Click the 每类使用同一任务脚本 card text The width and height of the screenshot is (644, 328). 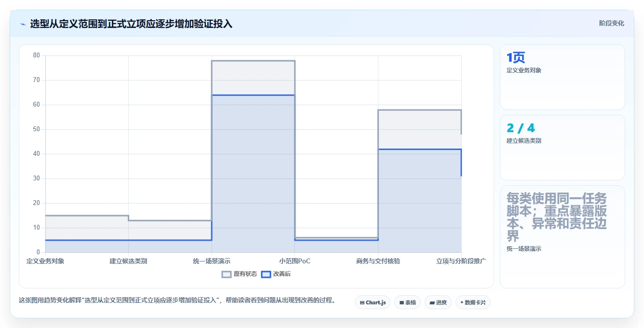coord(557,218)
